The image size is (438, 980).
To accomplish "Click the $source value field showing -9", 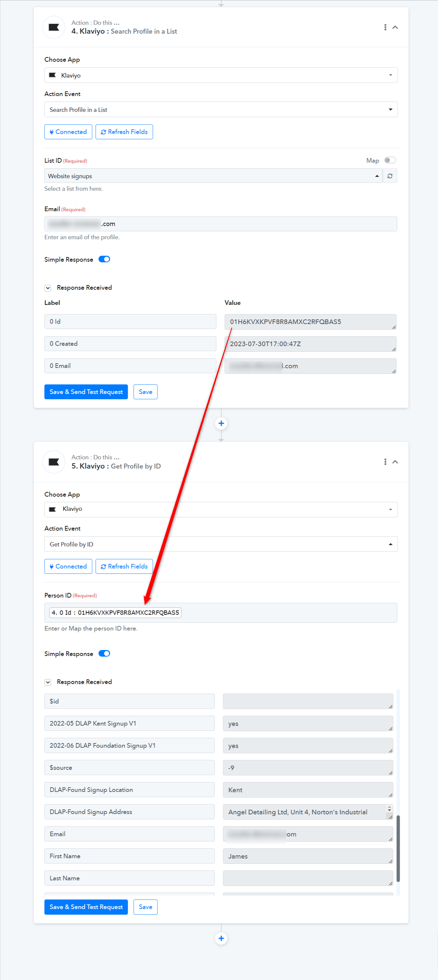I will (x=308, y=768).
